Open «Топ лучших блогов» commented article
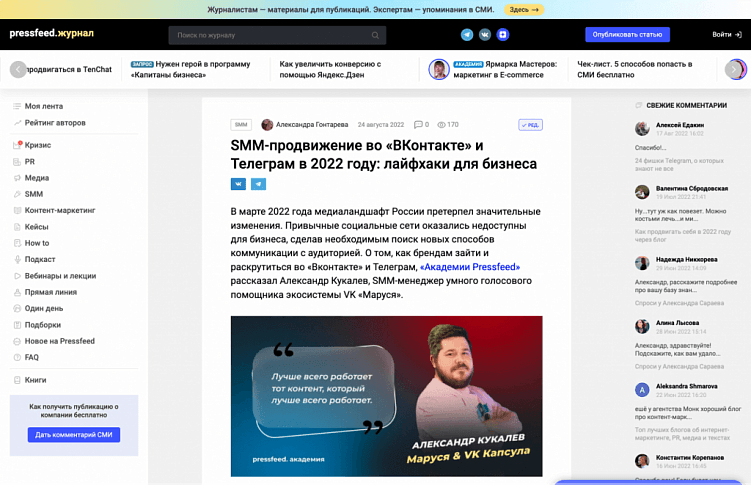The image size is (751, 485). [682, 434]
